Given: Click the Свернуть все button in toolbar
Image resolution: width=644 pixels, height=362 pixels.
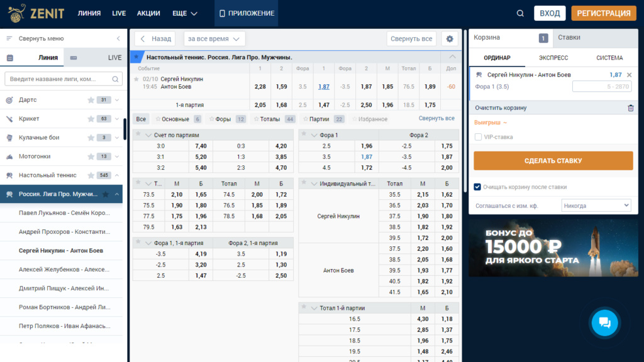Looking at the screenshot, I should pyautogui.click(x=411, y=38).
